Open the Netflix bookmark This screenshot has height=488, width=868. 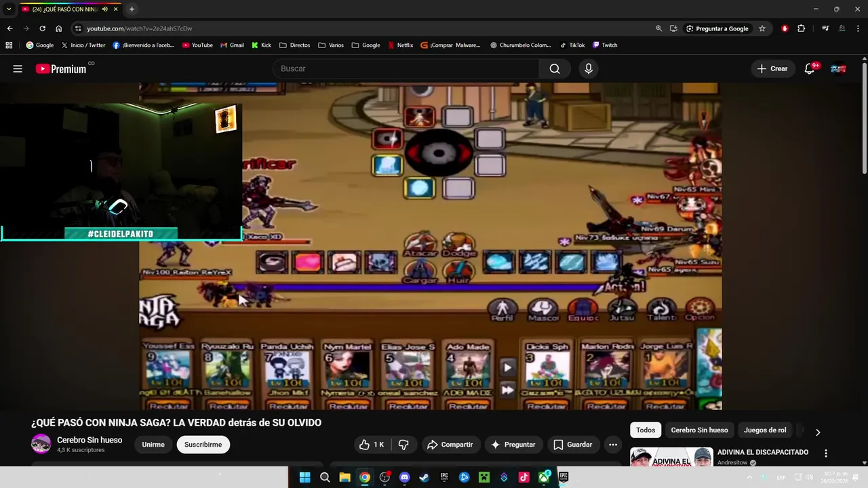coord(400,45)
